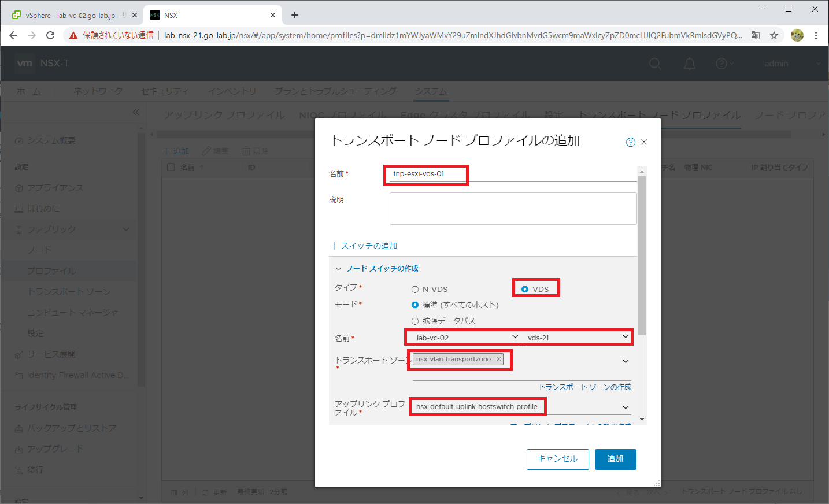The height and width of the screenshot is (504, 829).
Task: Expand the transport zone dropdown arrow
Action: [x=626, y=361]
